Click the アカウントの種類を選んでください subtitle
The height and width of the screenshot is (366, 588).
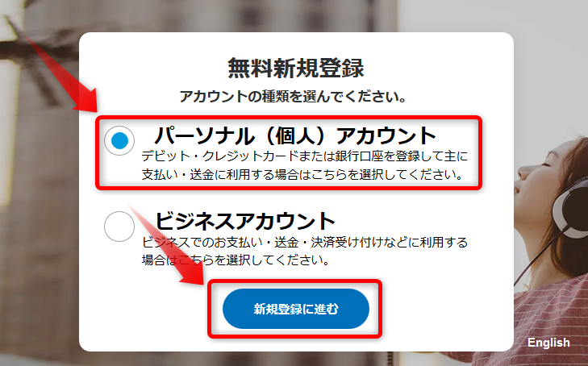coord(294,97)
